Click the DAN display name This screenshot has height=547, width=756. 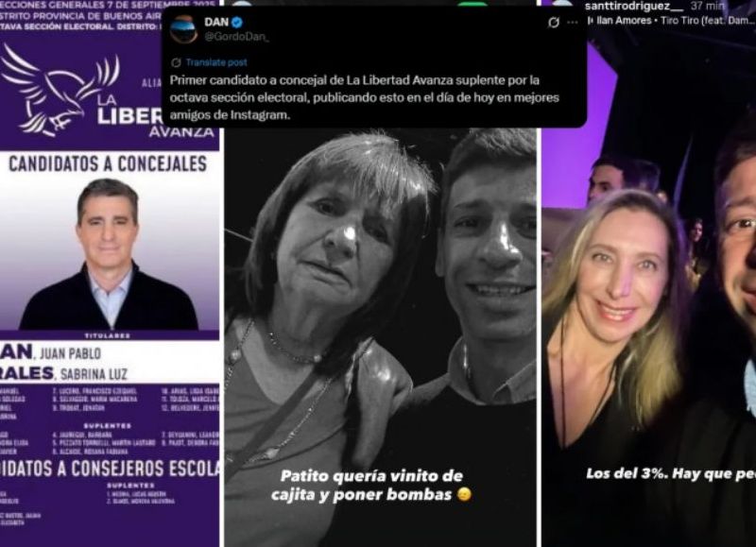tap(216, 22)
